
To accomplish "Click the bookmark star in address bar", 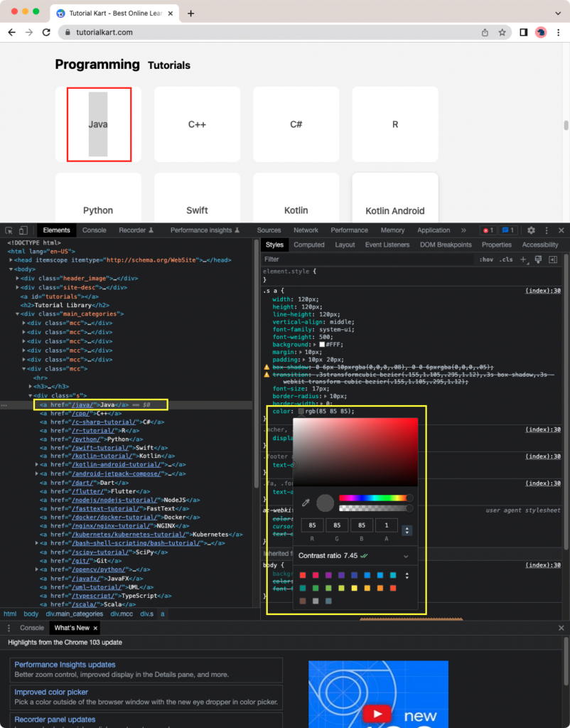I will point(502,33).
